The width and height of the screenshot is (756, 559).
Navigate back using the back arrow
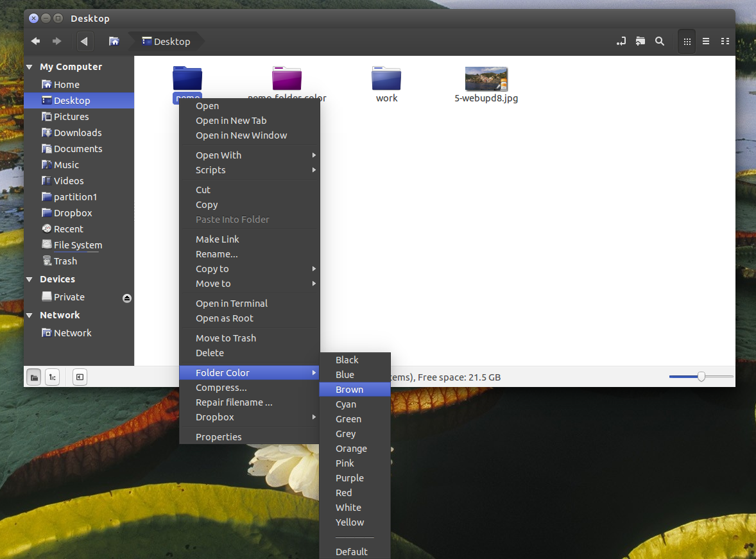point(35,41)
